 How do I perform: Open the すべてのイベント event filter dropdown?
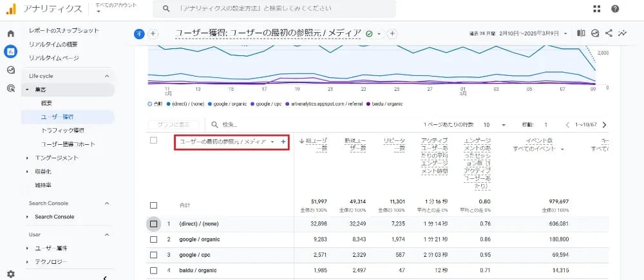[x=538, y=149]
